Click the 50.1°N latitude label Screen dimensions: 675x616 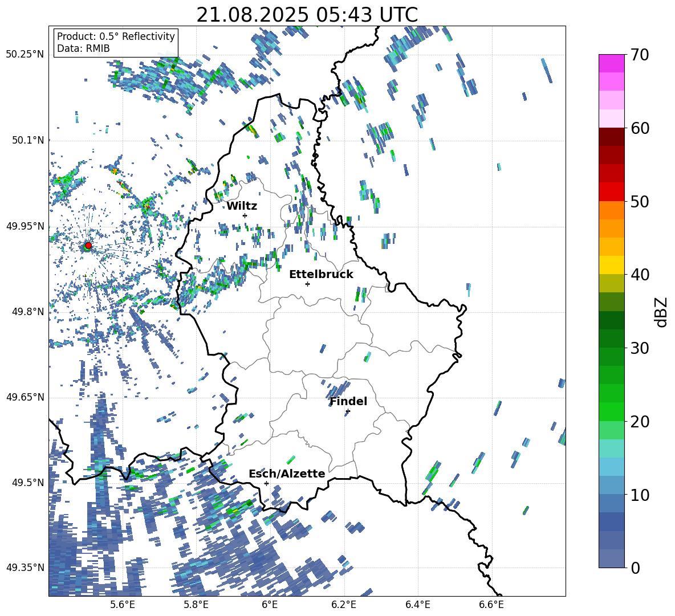point(27,140)
